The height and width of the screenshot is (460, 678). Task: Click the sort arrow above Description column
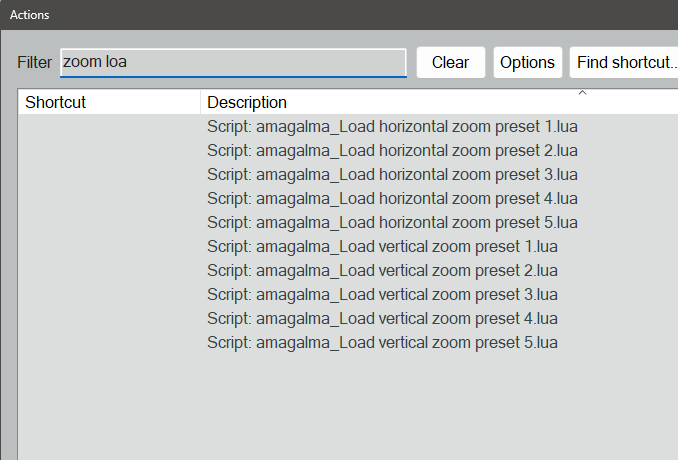point(582,93)
